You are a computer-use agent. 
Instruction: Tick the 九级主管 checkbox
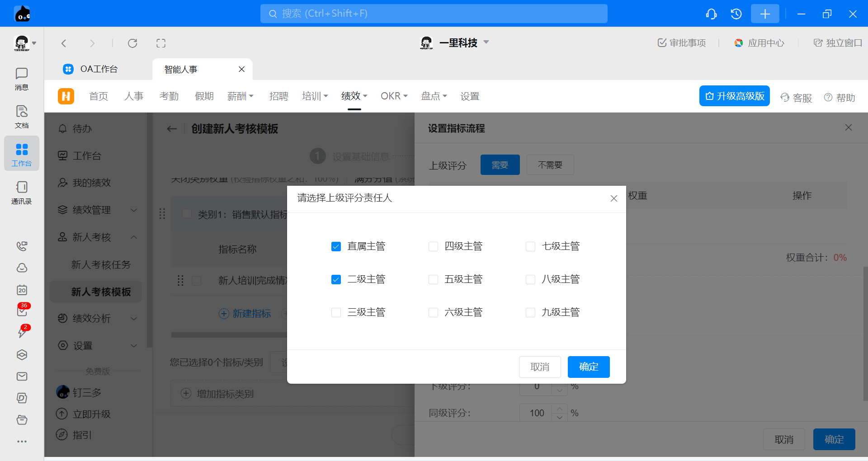[530, 312]
